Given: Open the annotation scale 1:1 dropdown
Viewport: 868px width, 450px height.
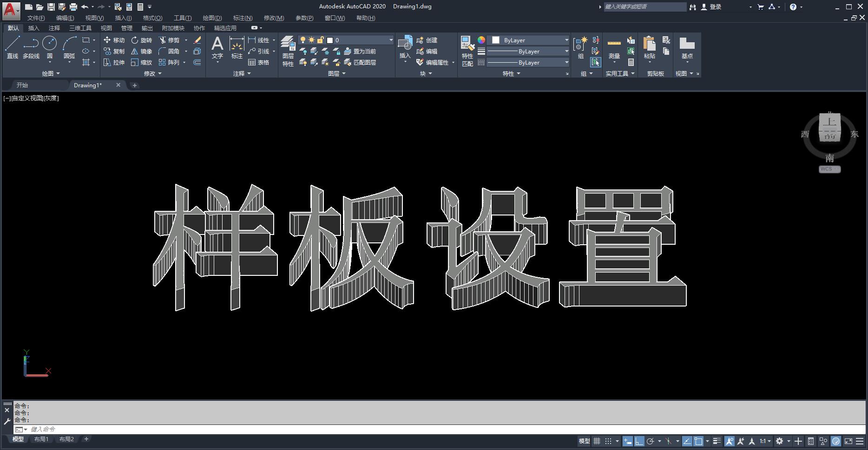Looking at the screenshot, I should pyautogui.click(x=765, y=441).
